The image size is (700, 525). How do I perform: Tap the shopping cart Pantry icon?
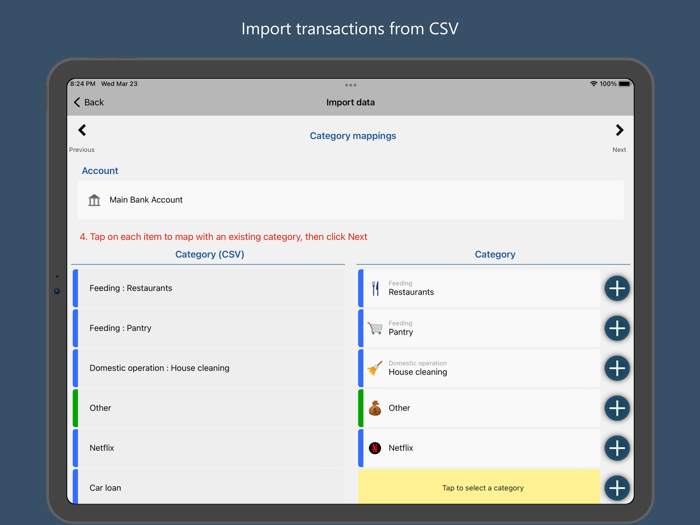pos(375,328)
